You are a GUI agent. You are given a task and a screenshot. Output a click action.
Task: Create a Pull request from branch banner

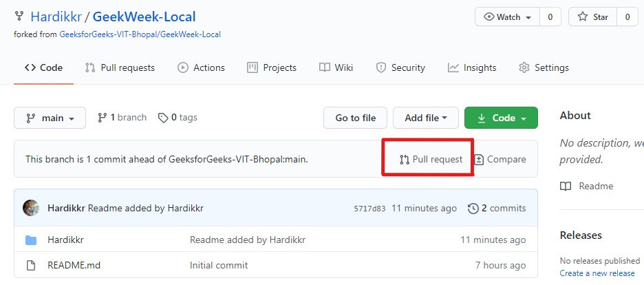431,159
